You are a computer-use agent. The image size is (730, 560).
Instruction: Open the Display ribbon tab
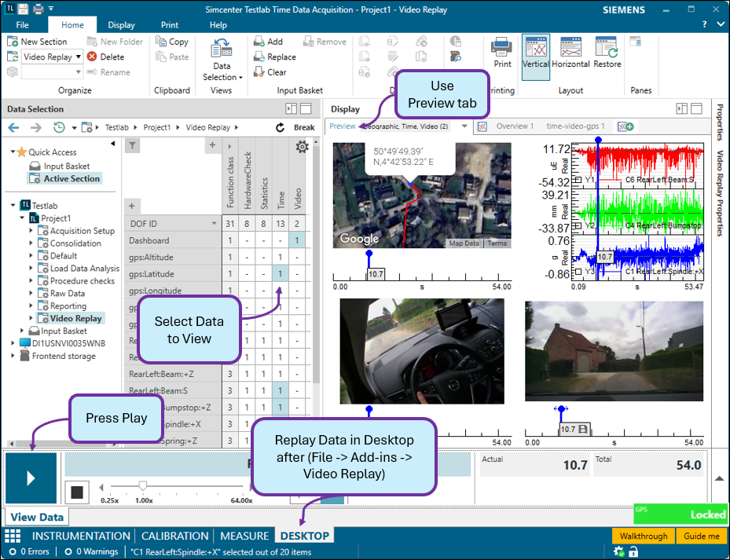coord(121,25)
